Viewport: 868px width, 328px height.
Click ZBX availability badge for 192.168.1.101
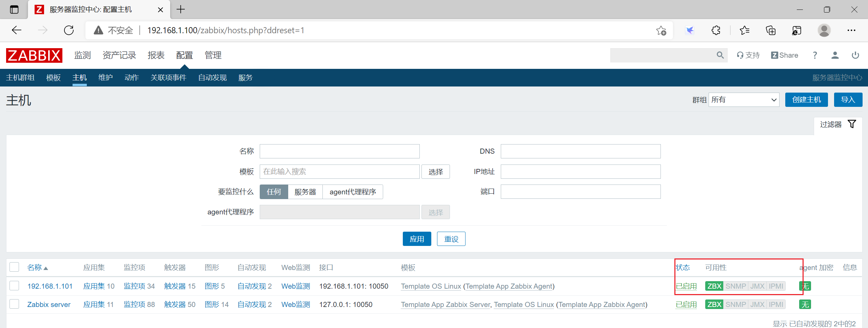[x=714, y=286]
